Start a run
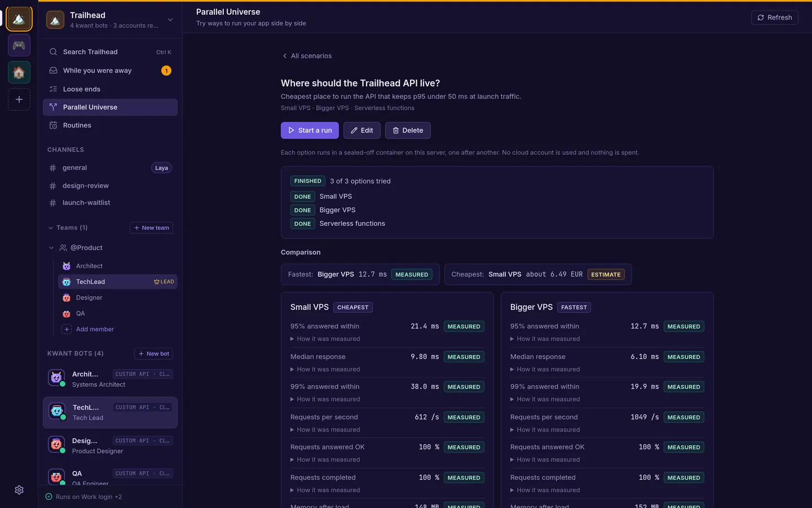812x508 pixels. (x=310, y=130)
